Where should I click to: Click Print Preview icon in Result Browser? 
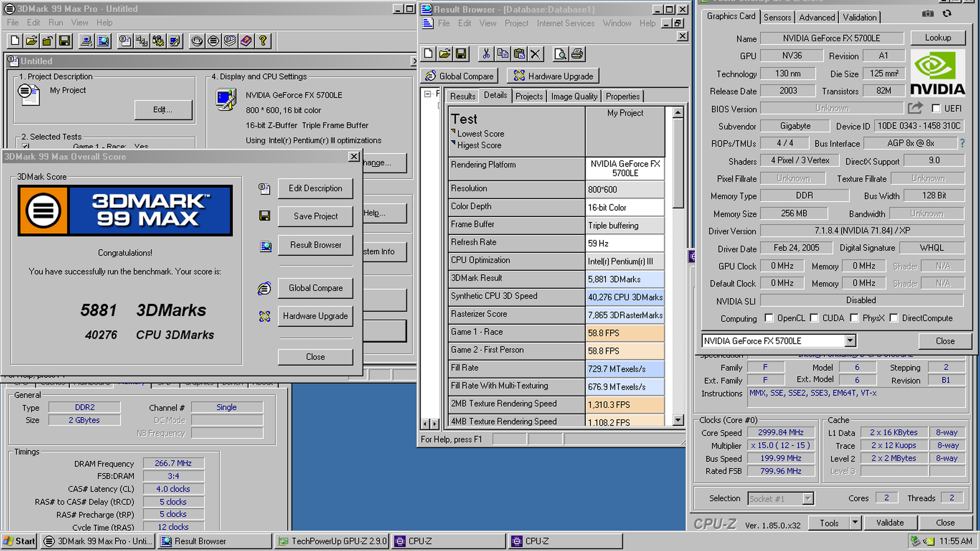point(560,54)
